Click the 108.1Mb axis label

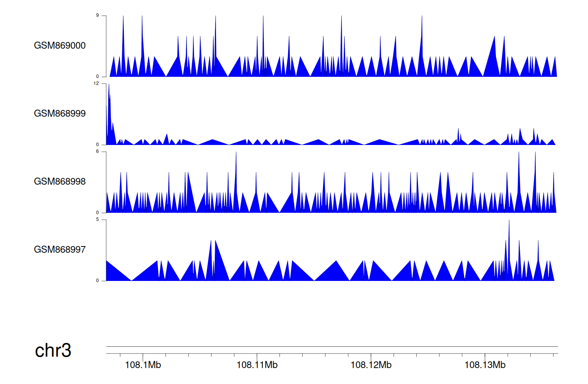[143, 365]
